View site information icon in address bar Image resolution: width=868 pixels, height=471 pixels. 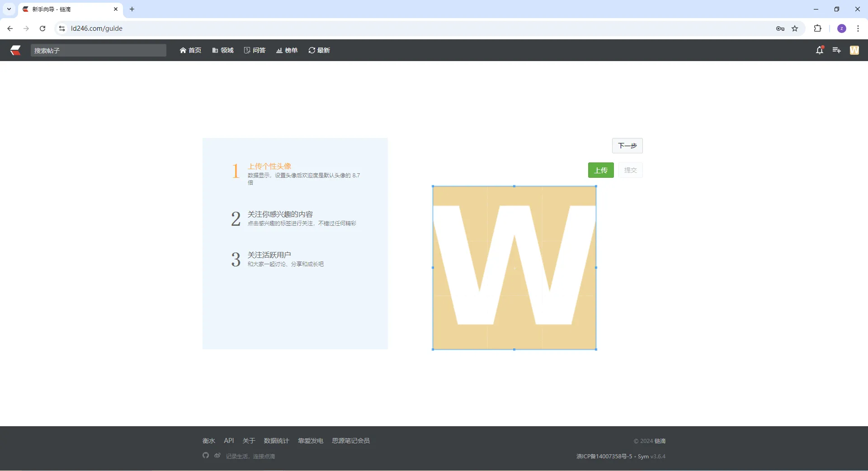click(x=62, y=29)
